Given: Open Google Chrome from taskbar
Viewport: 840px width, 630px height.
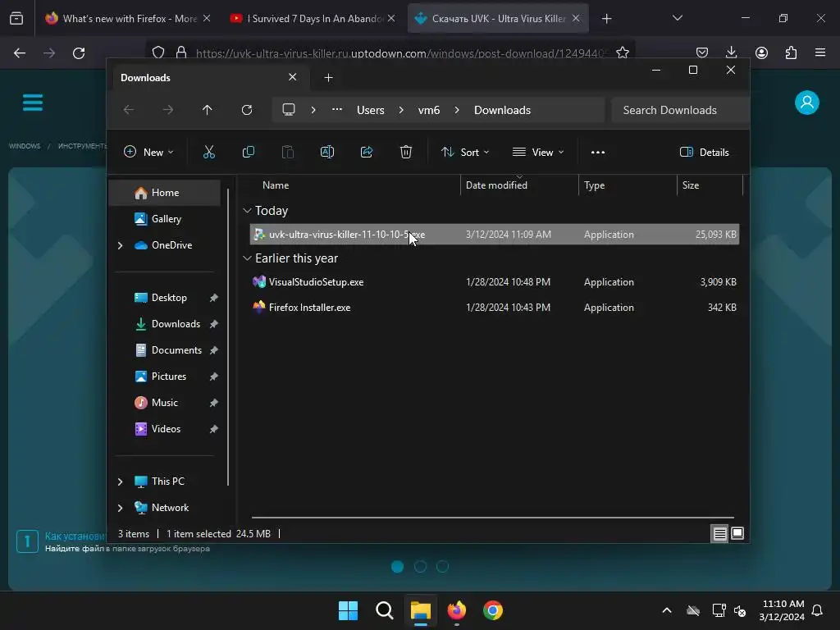Looking at the screenshot, I should coord(493,610).
